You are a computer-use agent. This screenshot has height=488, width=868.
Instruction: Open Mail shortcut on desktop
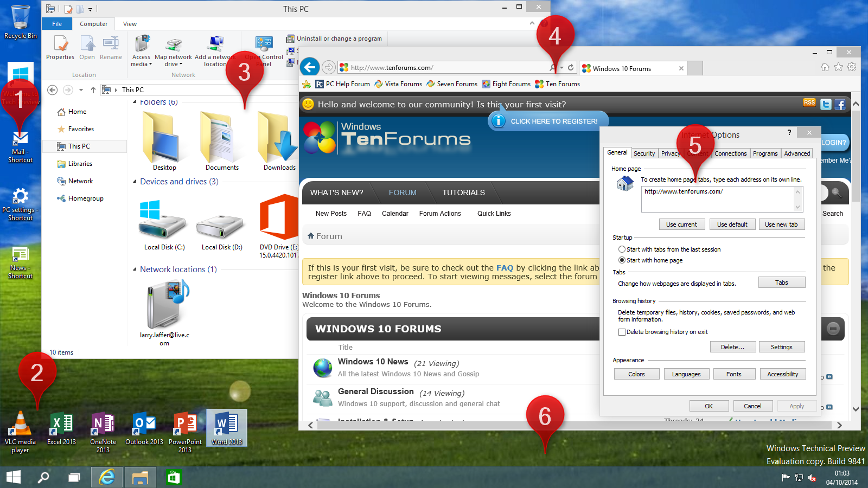tap(20, 146)
